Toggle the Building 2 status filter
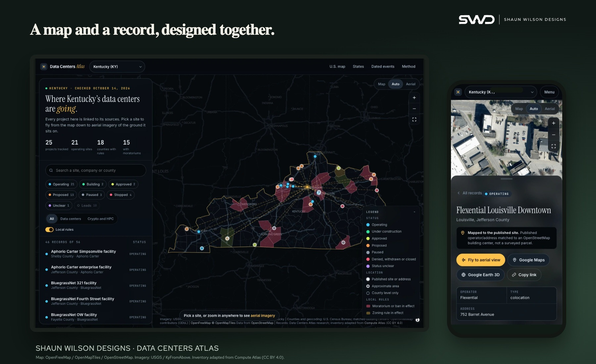This screenshot has height=364, width=596. 93,184
